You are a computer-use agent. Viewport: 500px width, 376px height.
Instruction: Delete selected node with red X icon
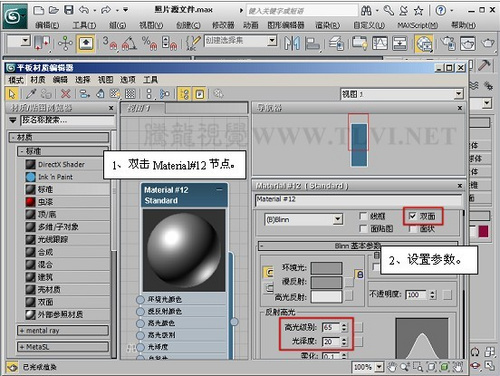click(66, 94)
